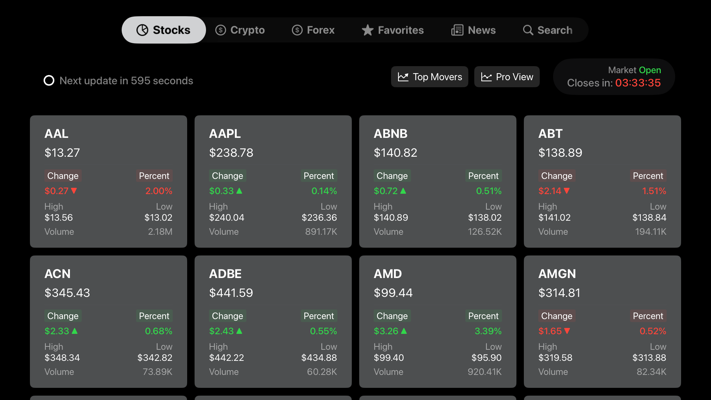This screenshot has height=400, width=711.
Task: Click the pie chart icon in Stocks tab
Action: pos(142,30)
